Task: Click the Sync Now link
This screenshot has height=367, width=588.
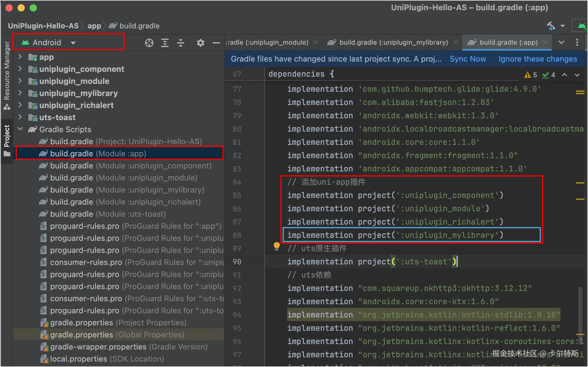Action: click(467, 59)
